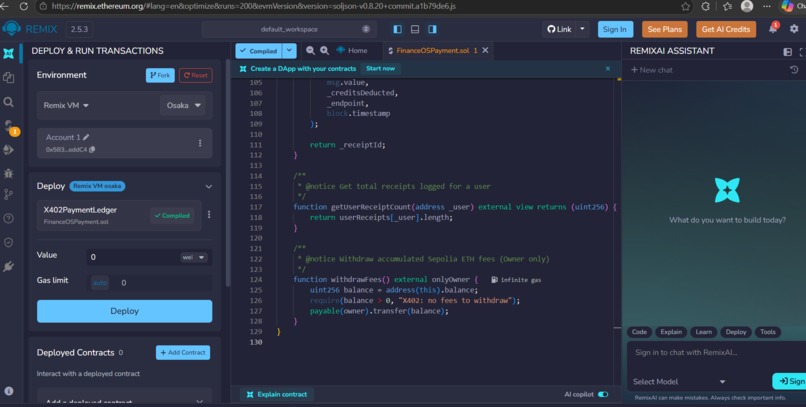Viewport: 806px width, 407px height.
Task: Copy Account 1 address icon
Action: click(x=92, y=150)
